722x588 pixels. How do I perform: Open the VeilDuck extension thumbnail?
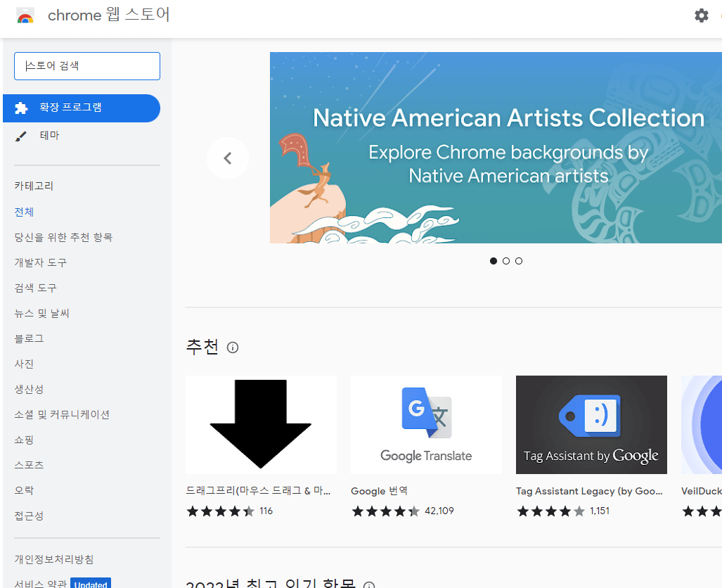click(702, 424)
